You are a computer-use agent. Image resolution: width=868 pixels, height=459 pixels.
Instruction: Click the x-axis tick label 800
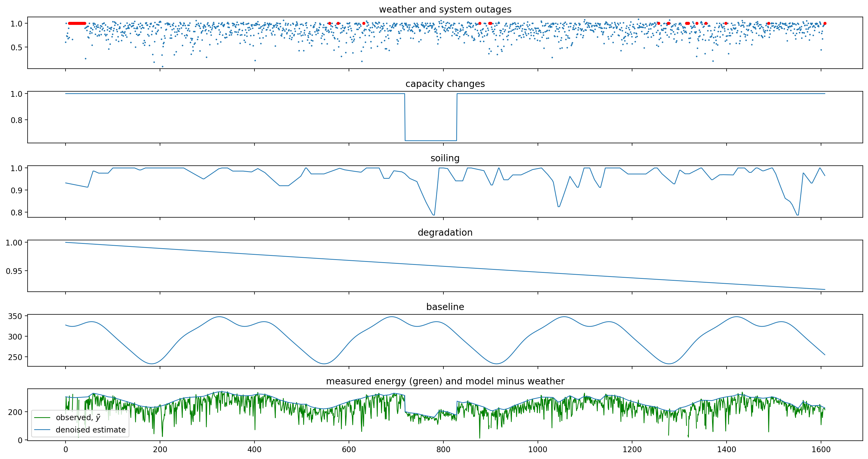point(443,449)
